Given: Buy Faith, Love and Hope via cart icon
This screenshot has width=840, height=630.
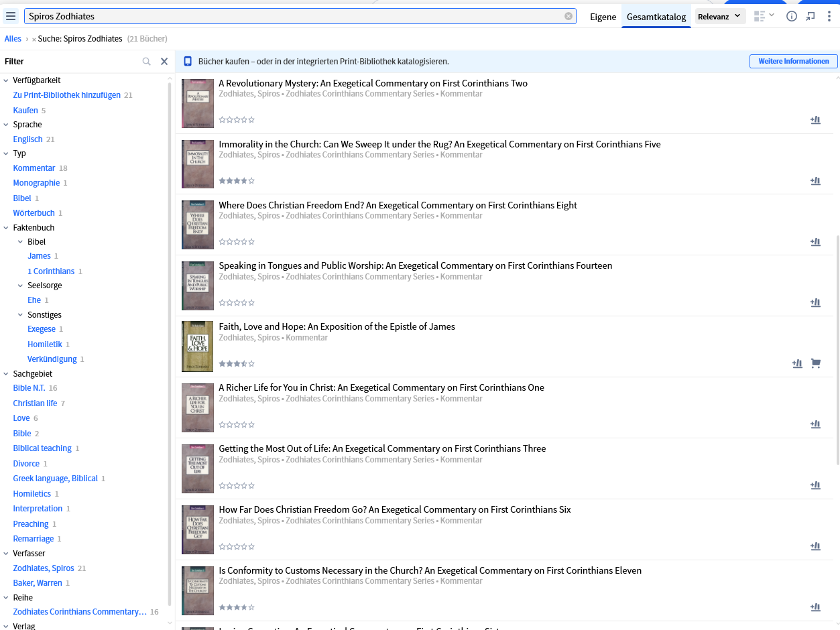Looking at the screenshot, I should click(x=816, y=364).
